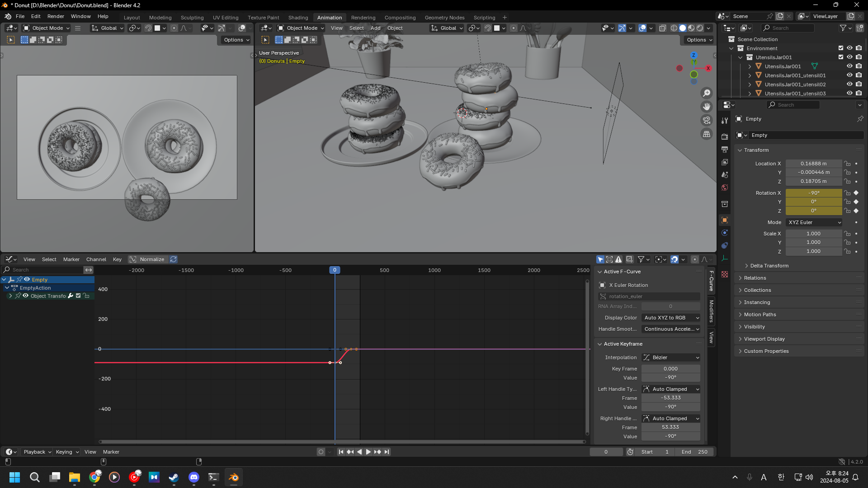
Task: Click the Rotation X value field
Action: (813, 193)
